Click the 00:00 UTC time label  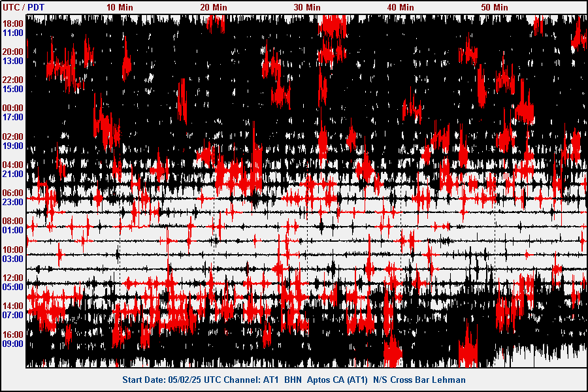13,108
